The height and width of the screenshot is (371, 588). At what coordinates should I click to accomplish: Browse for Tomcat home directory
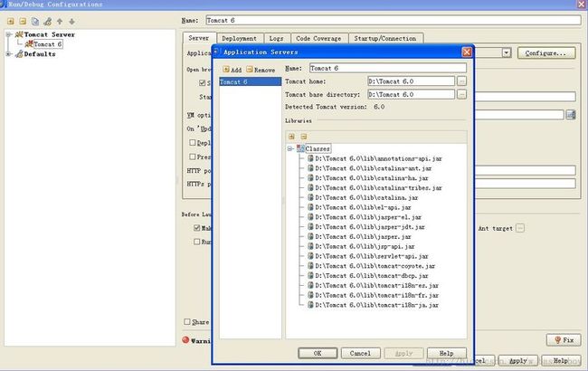(x=461, y=81)
